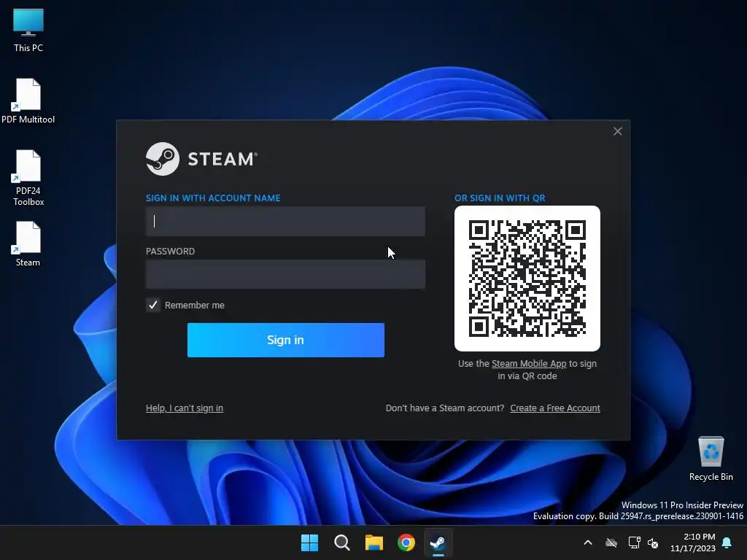Screen dimensions: 747x560
Task: Select the PDF Multitool desktop shortcut
Action: (x=28, y=101)
